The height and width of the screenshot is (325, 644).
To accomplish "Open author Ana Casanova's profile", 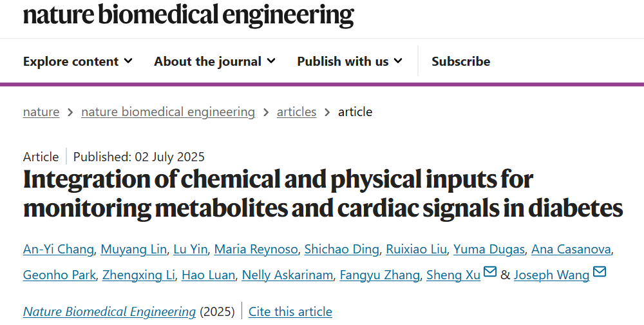I will click(571, 249).
